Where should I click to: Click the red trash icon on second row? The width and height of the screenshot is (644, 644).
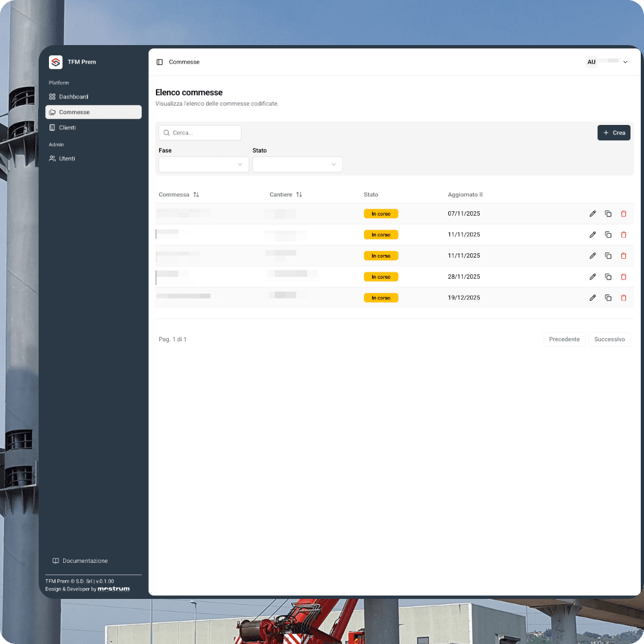623,234
